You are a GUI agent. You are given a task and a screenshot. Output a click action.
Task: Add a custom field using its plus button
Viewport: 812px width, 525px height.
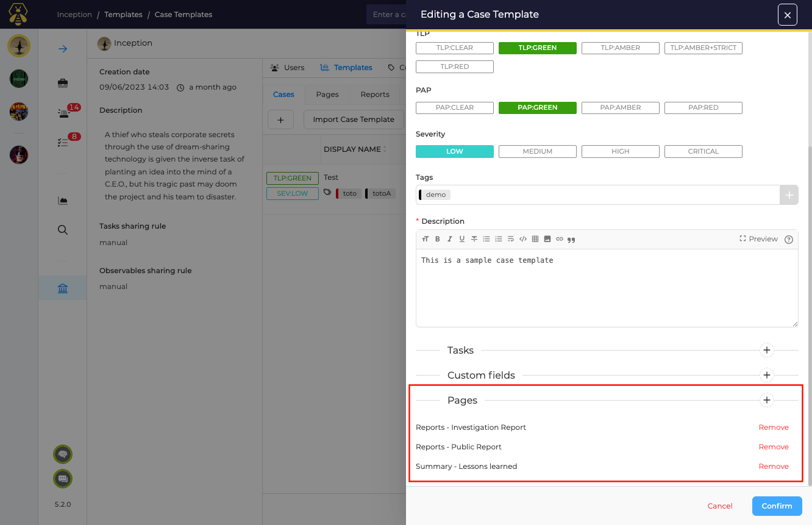[x=767, y=375]
